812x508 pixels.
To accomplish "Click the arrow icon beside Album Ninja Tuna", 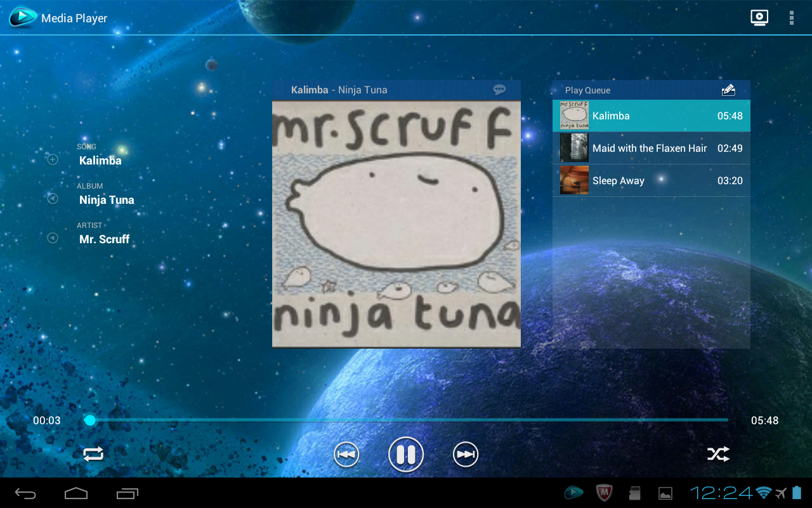I will tap(53, 199).
